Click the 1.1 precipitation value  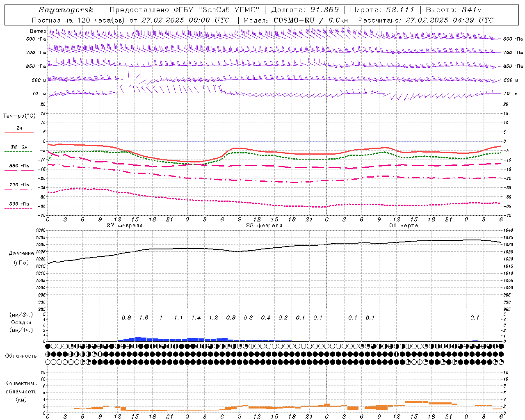point(178,317)
